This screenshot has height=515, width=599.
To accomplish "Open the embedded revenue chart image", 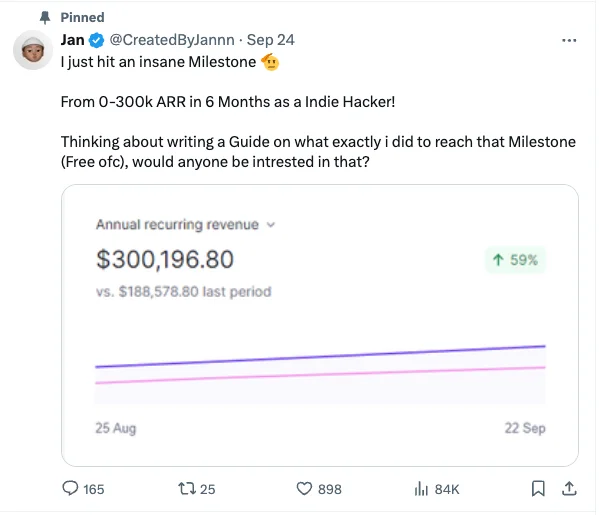I will (320, 326).
